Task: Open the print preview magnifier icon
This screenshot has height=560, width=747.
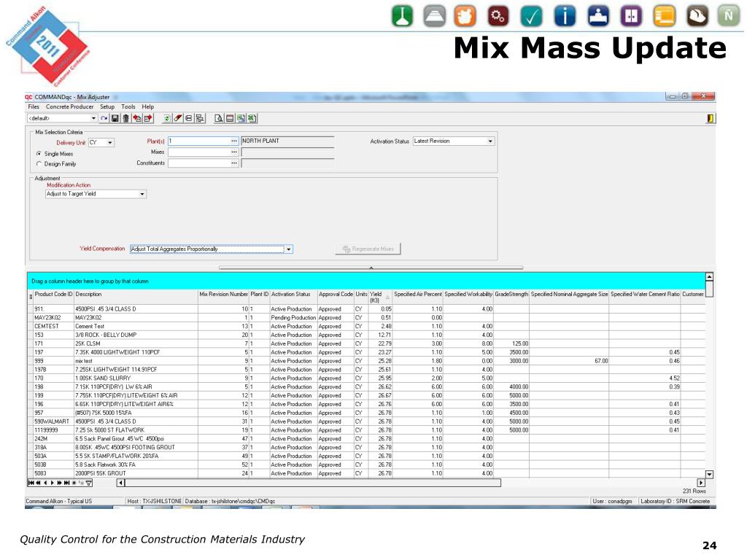Action: point(218,118)
